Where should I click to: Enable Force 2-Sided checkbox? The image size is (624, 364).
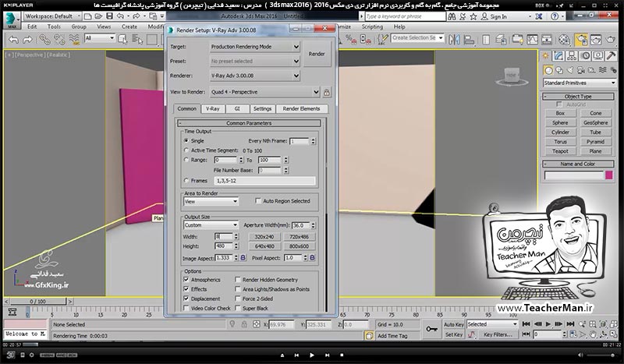238,299
